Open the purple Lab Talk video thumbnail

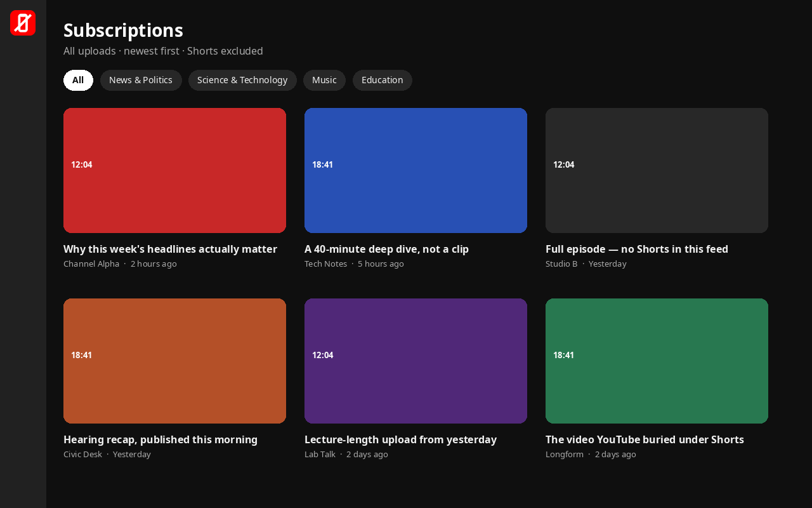click(x=416, y=361)
